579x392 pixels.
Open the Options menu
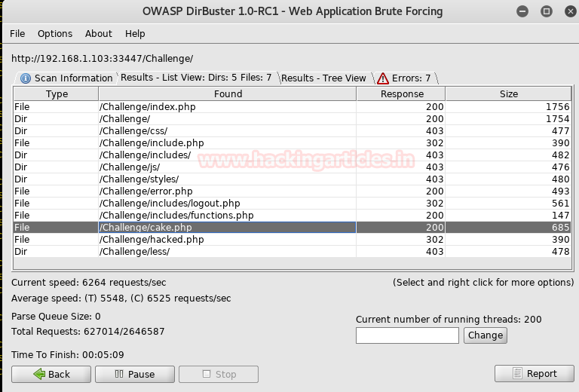(55, 34)
